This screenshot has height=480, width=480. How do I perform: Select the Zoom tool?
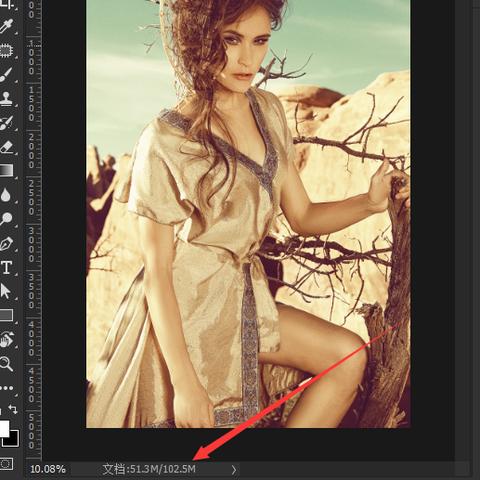point(7,363)
